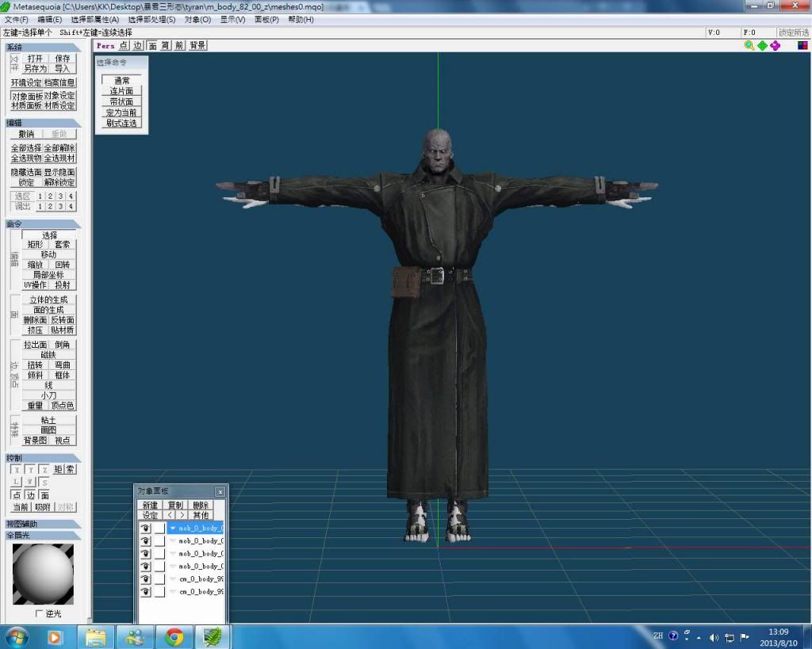This screenshot has width=812, height=649.
Task: Hide the highlighted mob_0_body object via its eye
Action: pos(146,528)
